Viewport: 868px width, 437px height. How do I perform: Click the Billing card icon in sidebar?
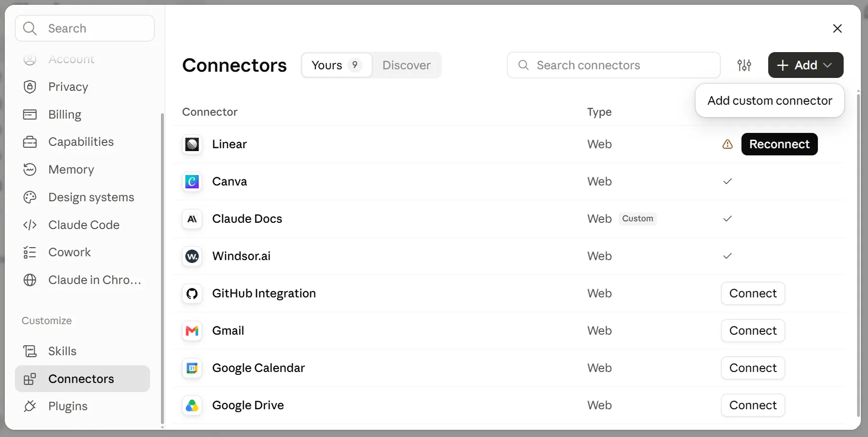tap(30, 114)
